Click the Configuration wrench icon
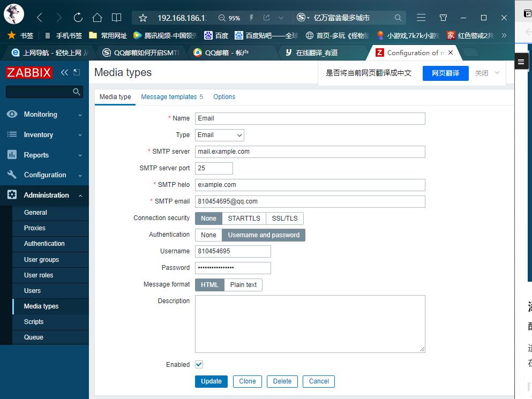The width and height of the screenshot is (532, 399). tap(12, 175)
